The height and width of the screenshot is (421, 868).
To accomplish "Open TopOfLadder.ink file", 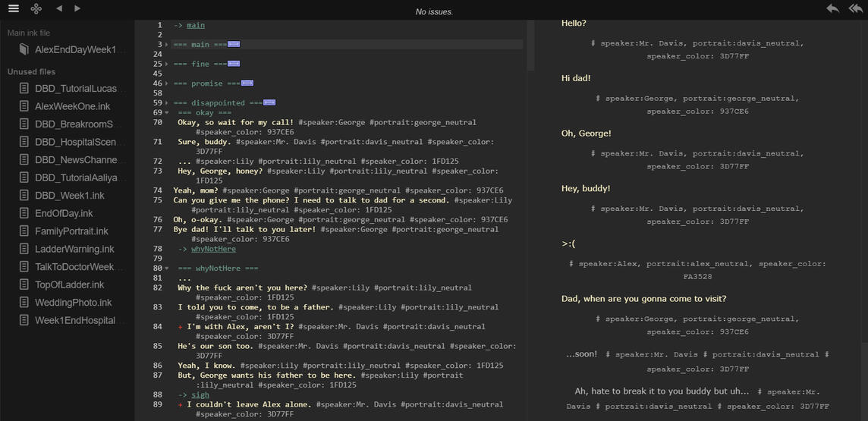I will (x=70, y=284).
